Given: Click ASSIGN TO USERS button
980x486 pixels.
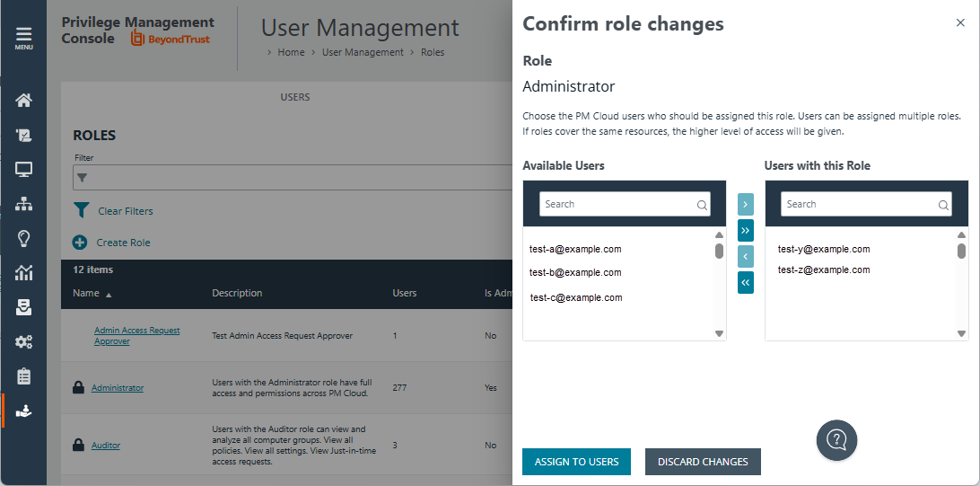Looking at the screenshot, I should coord(576,462).
